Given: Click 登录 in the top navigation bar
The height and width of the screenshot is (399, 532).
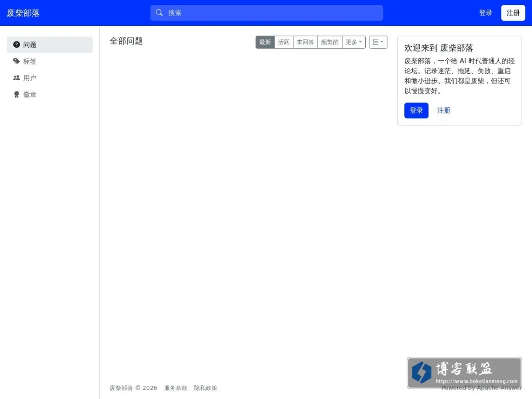Looking at the screenshot, I should [x=486, y=13].
